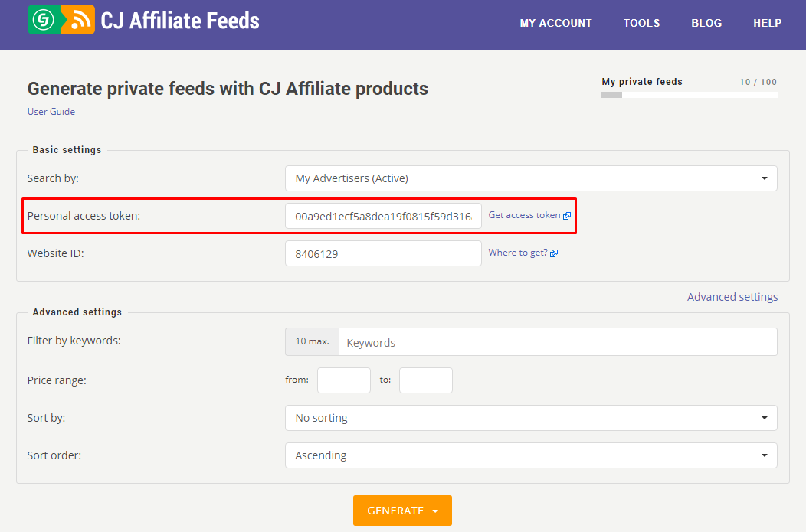Click external link icon beside Where to get
The height and width of the screenshot is (532, 806).
[554, 253]
